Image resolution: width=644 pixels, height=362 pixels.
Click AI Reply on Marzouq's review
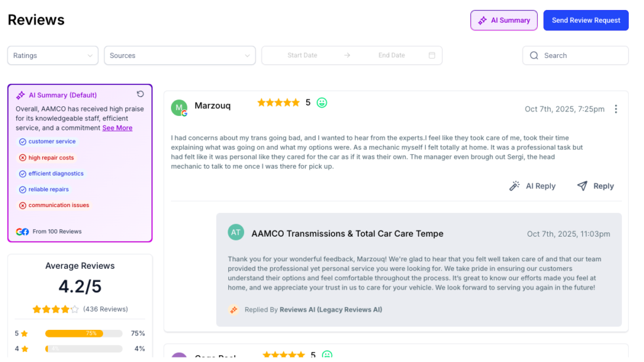(532, 186)
